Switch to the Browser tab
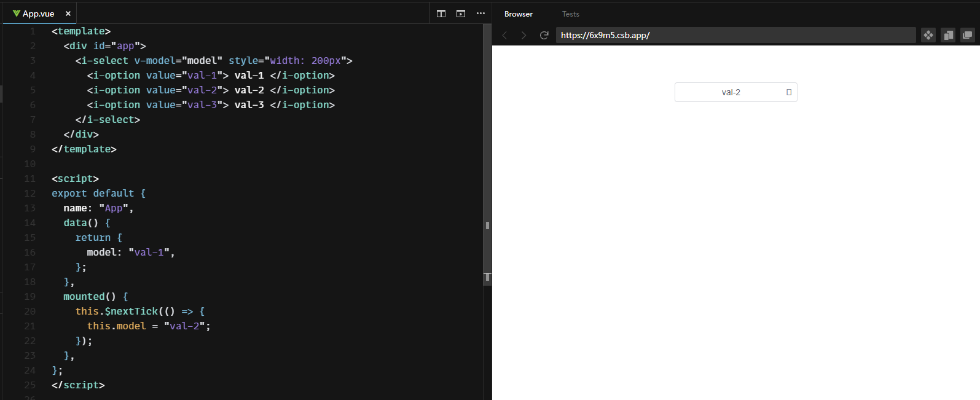 tap(519, 14)
